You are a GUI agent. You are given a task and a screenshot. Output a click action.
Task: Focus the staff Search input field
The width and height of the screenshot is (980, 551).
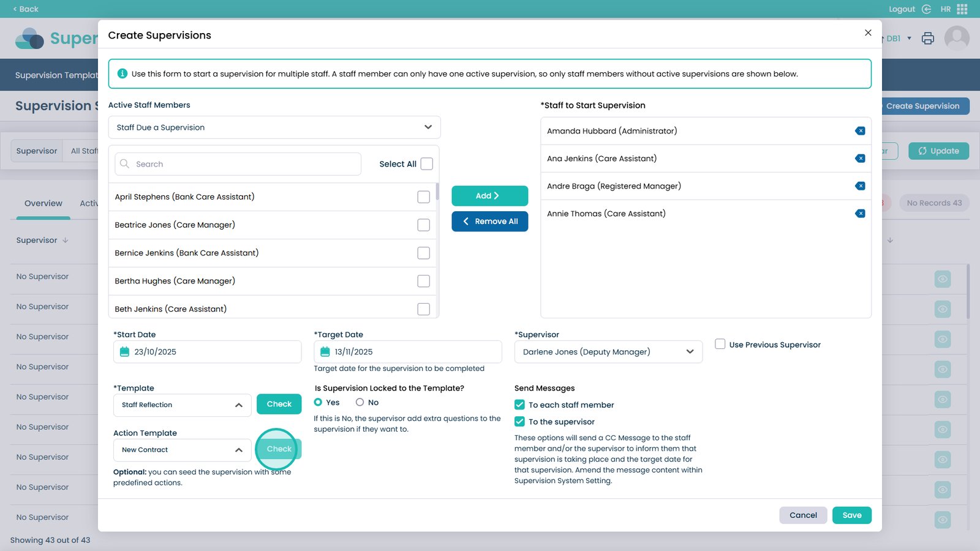click(x=238, y=164)
